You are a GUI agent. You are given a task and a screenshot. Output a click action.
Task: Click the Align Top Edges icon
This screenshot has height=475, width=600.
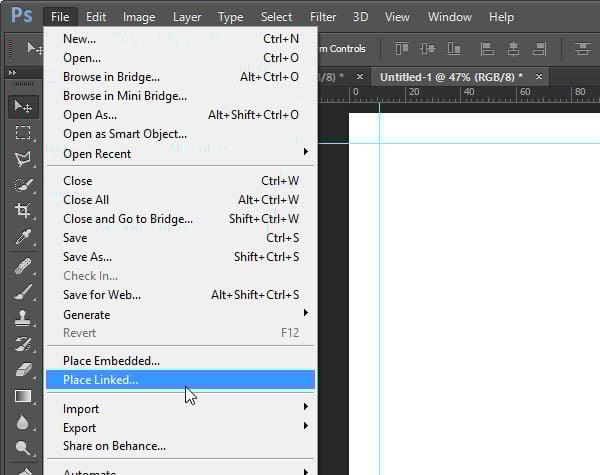[x=402, y=49]
